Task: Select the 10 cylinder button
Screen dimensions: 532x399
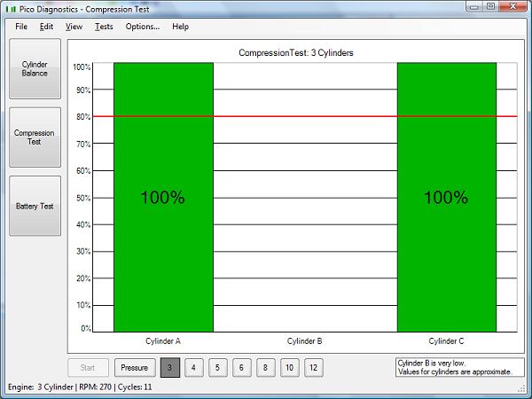Action: coord(289,367)
